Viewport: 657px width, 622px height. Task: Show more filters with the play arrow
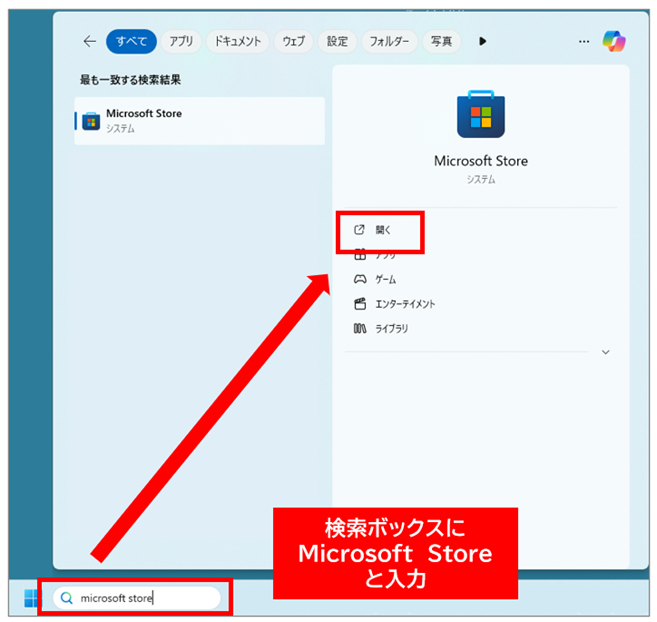click(482, 41)
